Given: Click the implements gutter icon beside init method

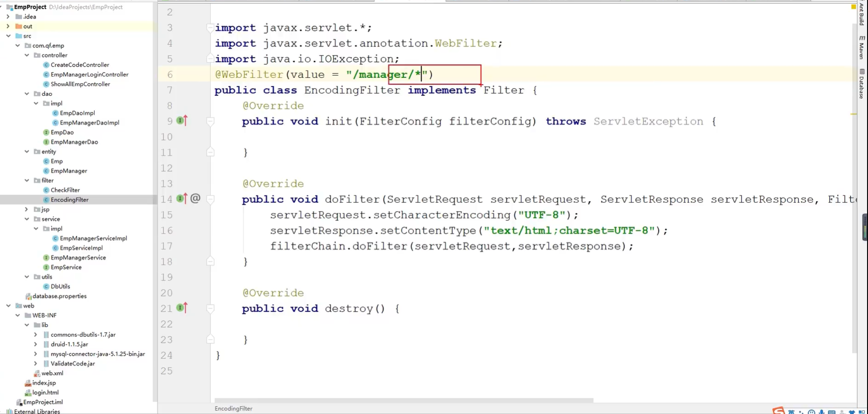Looking at the screenshot, I should point(182,121).
